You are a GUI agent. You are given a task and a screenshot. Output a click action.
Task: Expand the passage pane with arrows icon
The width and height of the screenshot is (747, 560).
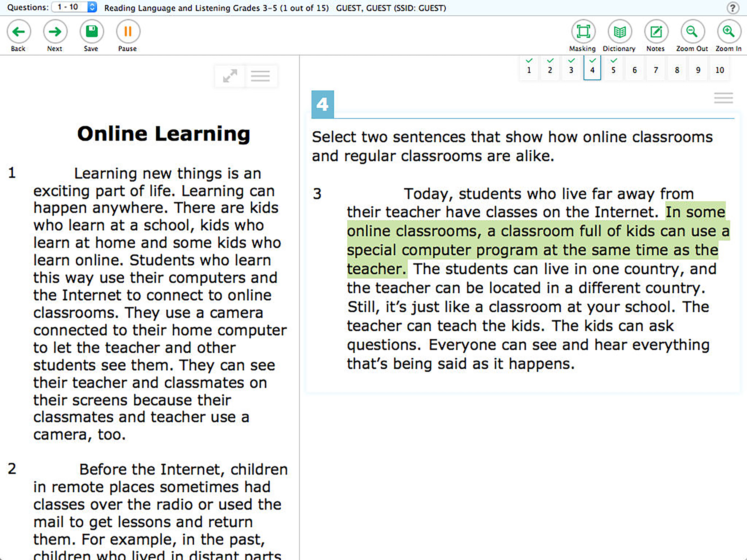(x=230, y=76)
